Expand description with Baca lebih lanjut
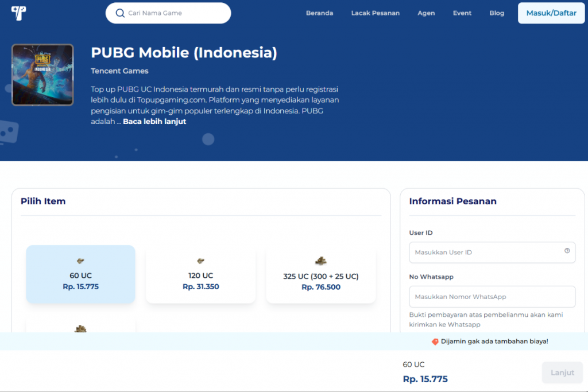This screenshot has height=392, width=588. (x=154, y=122)
